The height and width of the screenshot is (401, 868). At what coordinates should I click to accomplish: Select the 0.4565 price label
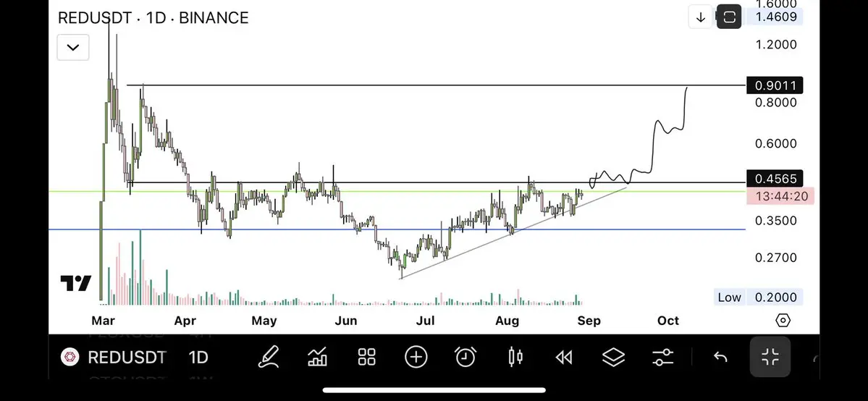tap(775, 178)
